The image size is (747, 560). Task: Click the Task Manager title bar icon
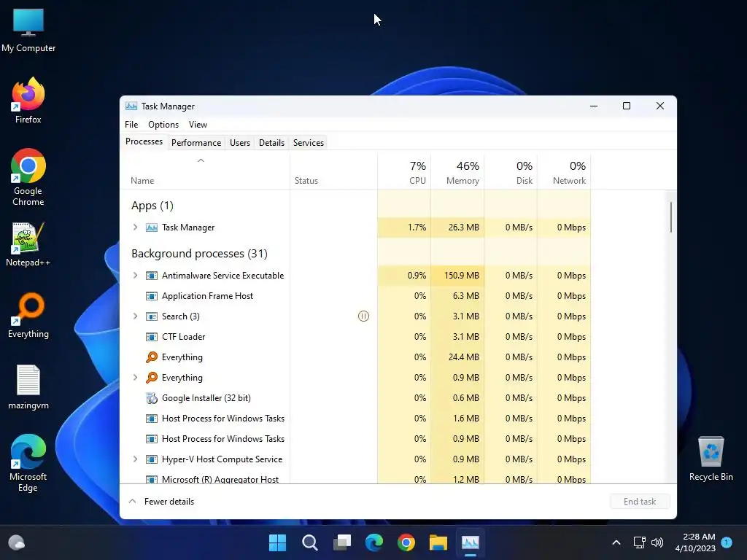[131, 106]
